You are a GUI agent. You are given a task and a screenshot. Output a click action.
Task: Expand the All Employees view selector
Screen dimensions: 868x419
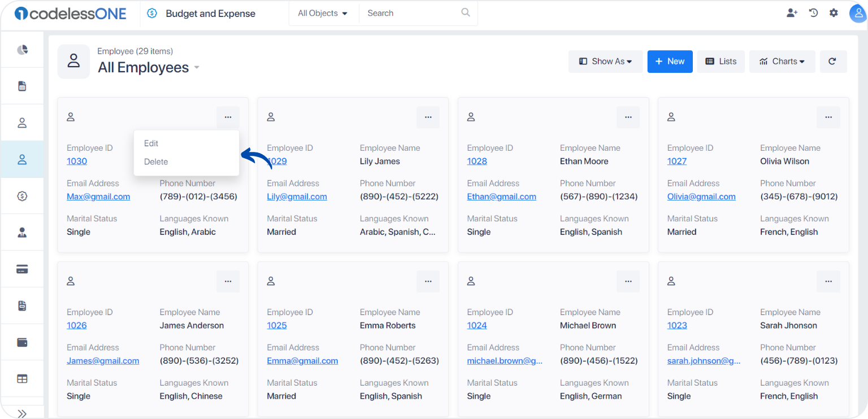(197, 67)
